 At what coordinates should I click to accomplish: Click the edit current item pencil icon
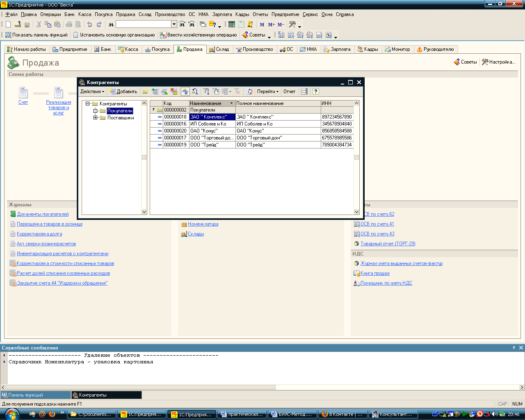click(164, 91)
